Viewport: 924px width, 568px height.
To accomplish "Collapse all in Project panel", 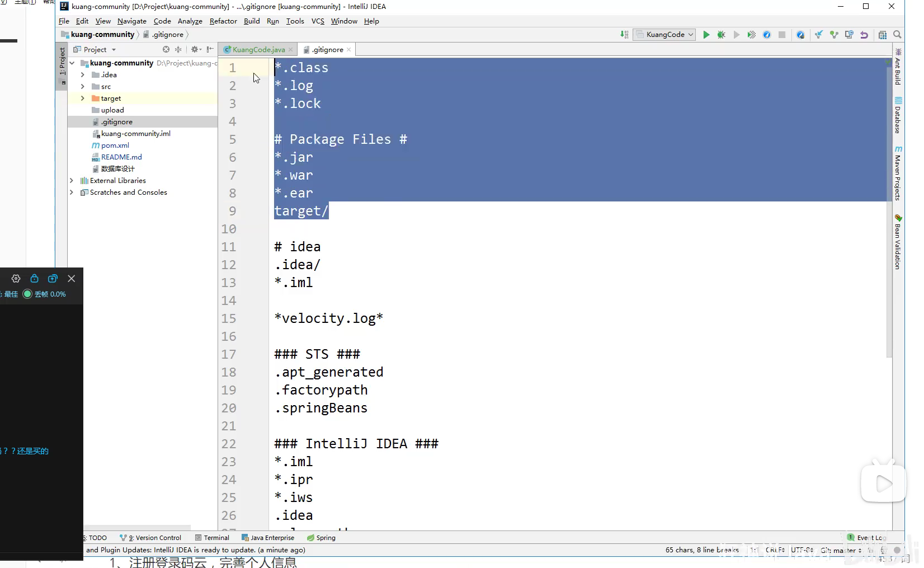I will coord(178,49).
